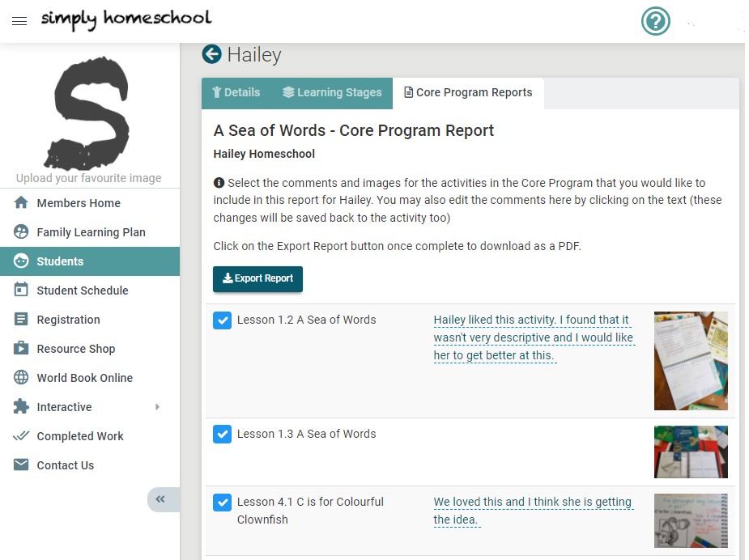Screen dimensions: 749x560
Task: Open Family Learning Plan in sidebar
Action: [x=90, y=232]
